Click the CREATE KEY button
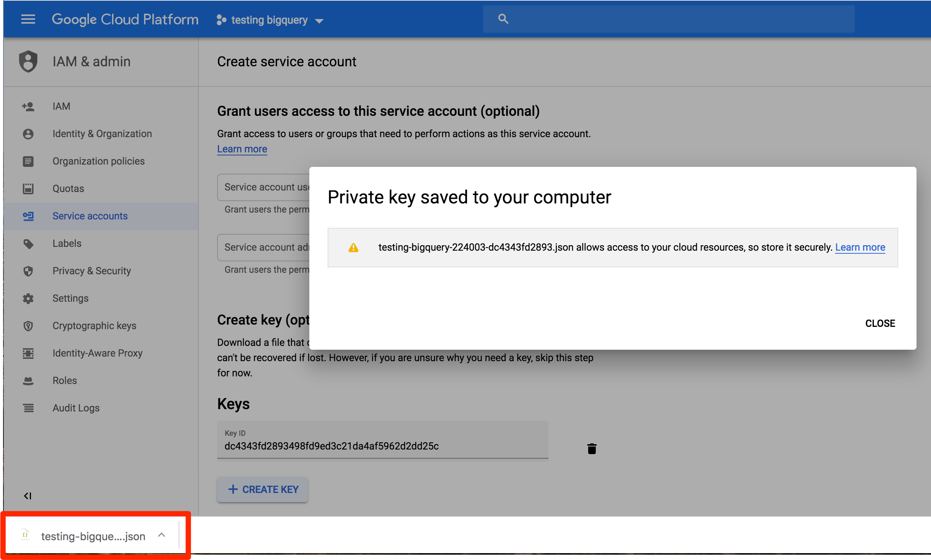 point(263,490)
